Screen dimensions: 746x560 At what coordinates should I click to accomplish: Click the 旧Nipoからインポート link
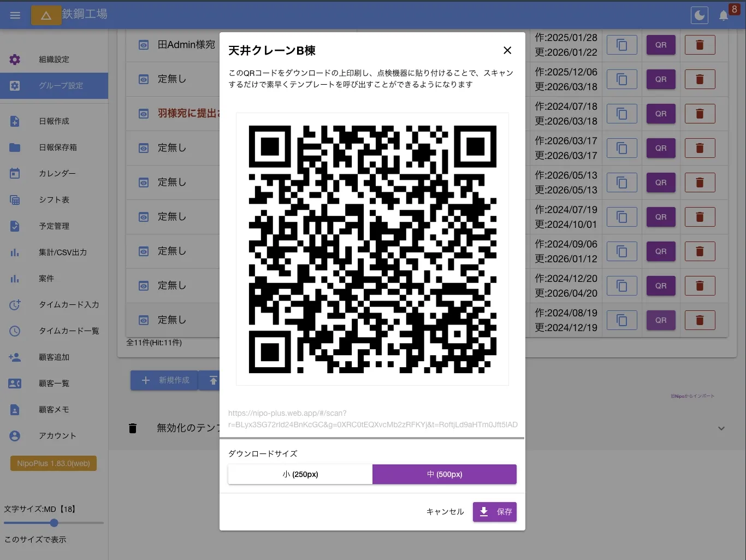pos(692,396)
